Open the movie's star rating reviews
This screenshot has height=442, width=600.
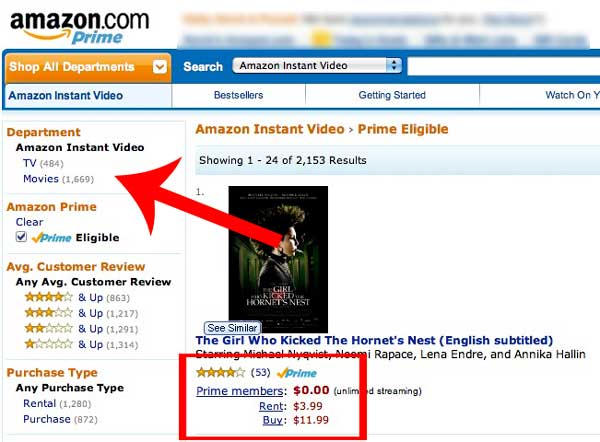pyautogui.click(x=220, y=372)
